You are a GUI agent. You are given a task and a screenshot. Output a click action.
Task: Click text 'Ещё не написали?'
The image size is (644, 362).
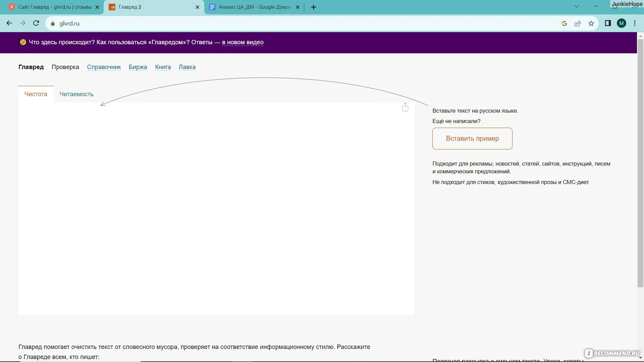click(456, 121)
